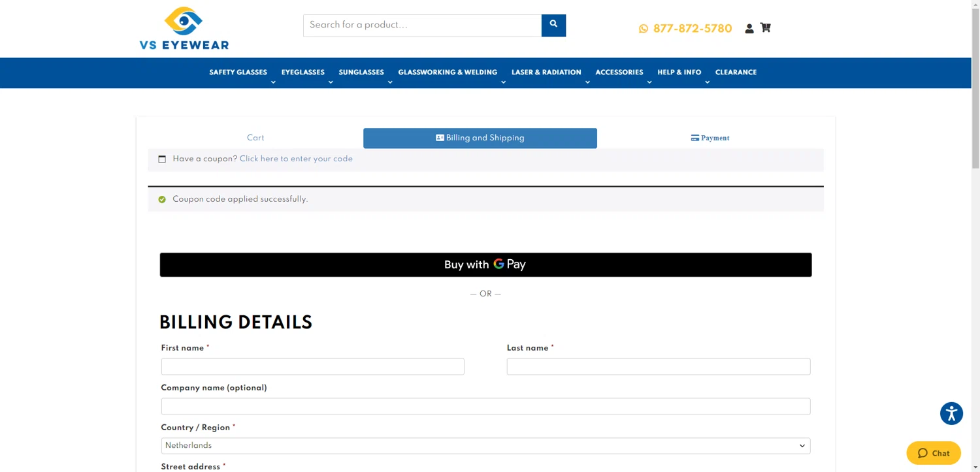Screen dimensions: 980x472
Task: Switch to Payment step
Action: coord(710,138)
